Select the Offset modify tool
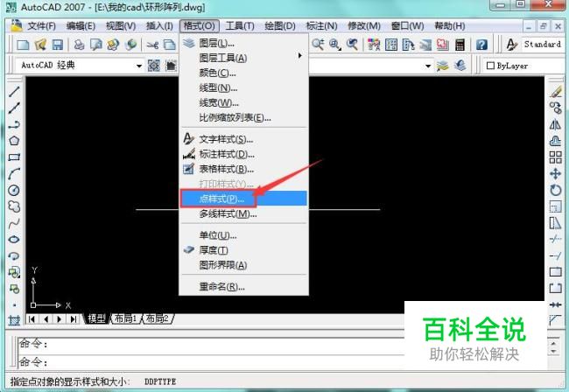Image resolution: width=569 pixels, height=392 pixels. click(x=555, y=141)
